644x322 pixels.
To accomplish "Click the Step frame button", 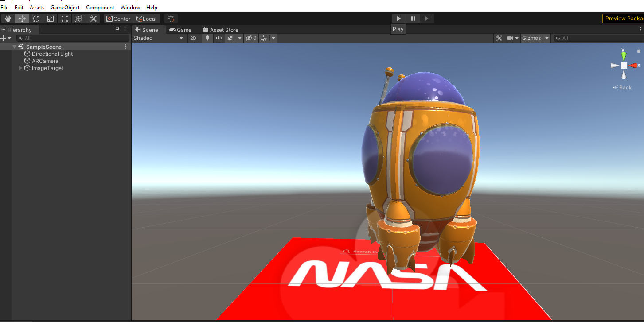I will 427,19.
